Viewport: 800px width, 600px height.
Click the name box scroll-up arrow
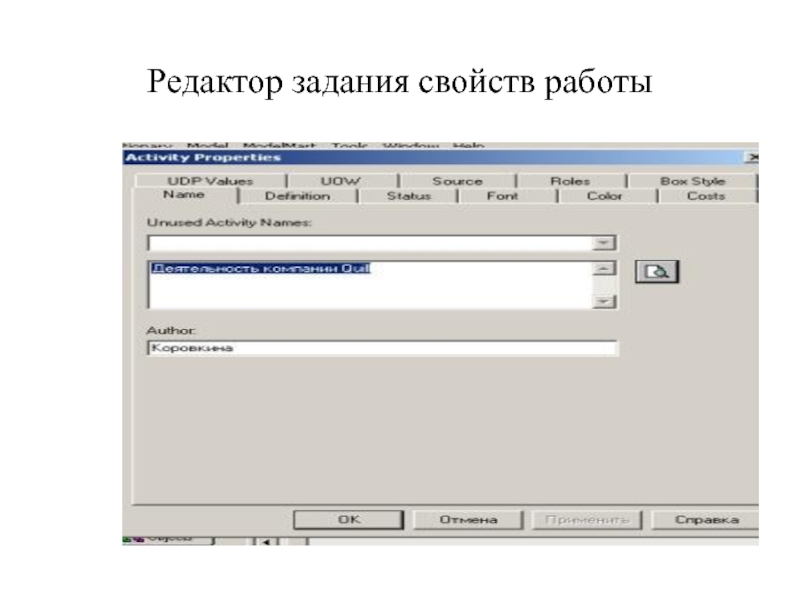pyautogui.click(x=603, y=269)
